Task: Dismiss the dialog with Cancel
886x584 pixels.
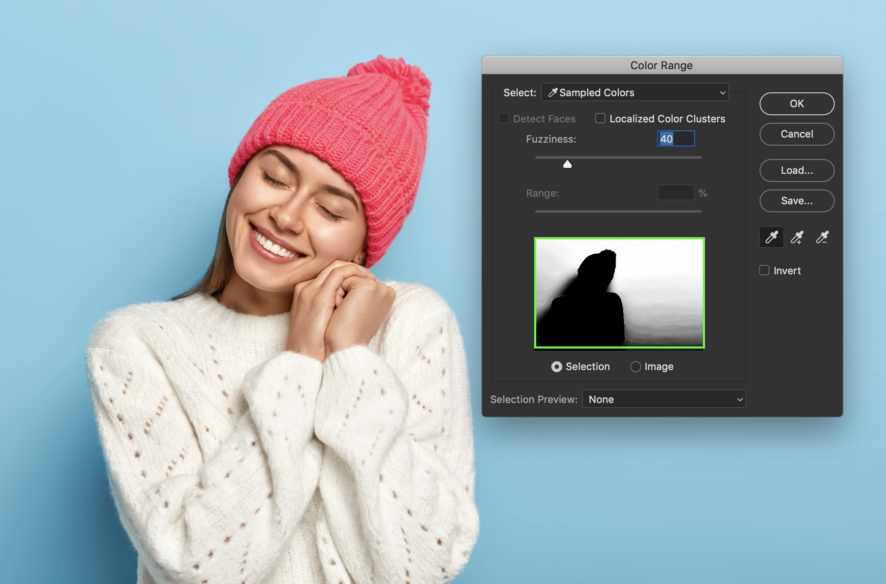Action: pos(797,134)
